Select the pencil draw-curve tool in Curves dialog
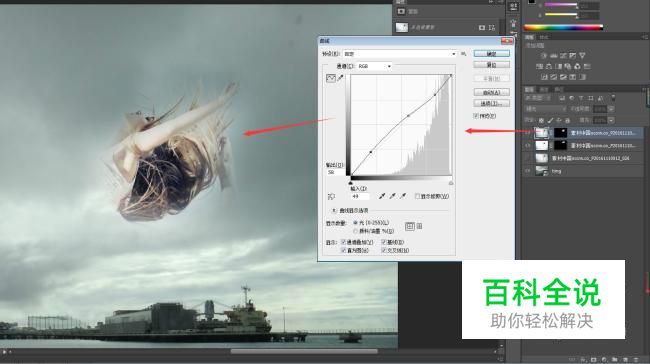 point(340,78)
